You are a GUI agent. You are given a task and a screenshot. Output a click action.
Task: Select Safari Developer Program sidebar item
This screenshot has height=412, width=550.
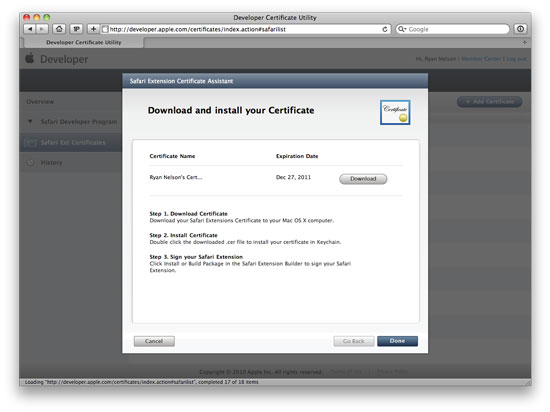click(79, 122)
